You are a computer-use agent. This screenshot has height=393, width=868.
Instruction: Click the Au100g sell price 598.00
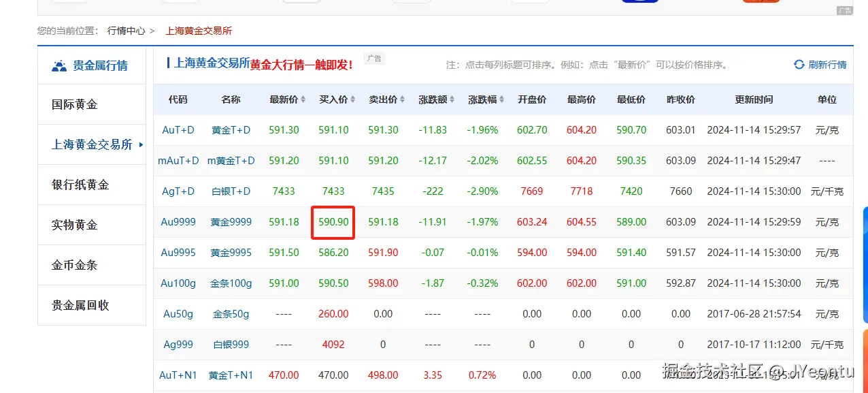[383, 283]
